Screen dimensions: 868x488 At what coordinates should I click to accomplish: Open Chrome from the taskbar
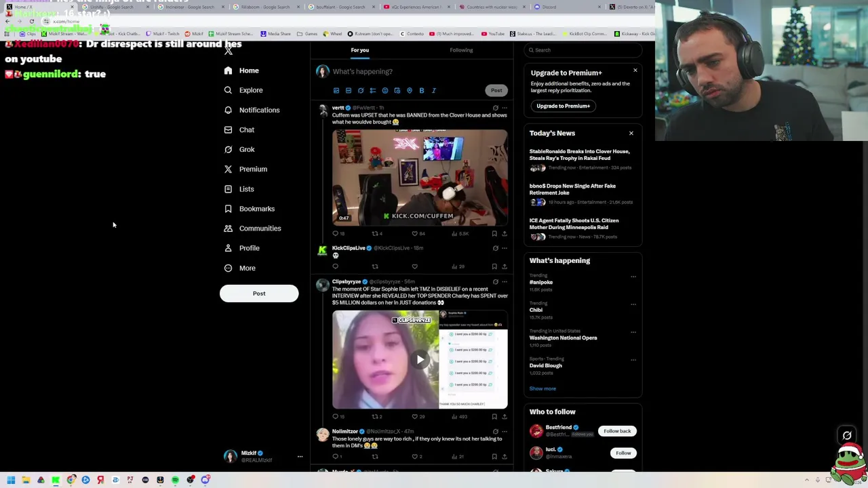click(x=71, y=480)
